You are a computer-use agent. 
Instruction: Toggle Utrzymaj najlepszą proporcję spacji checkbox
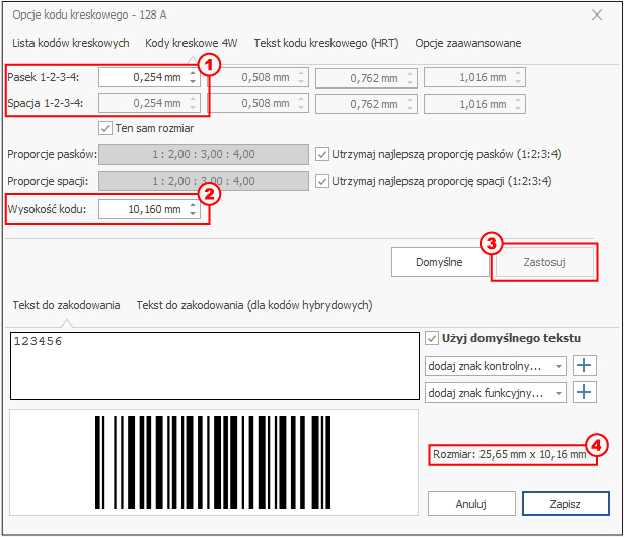[x=322, y=181]
